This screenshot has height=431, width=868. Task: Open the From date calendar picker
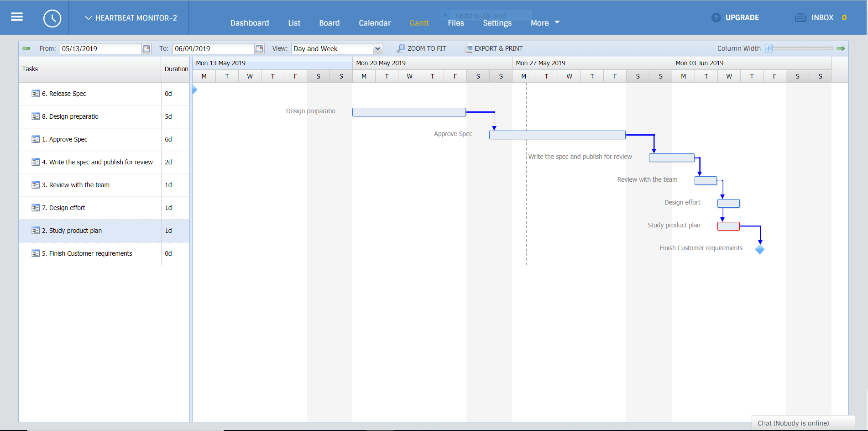click(x=146, y=48)
